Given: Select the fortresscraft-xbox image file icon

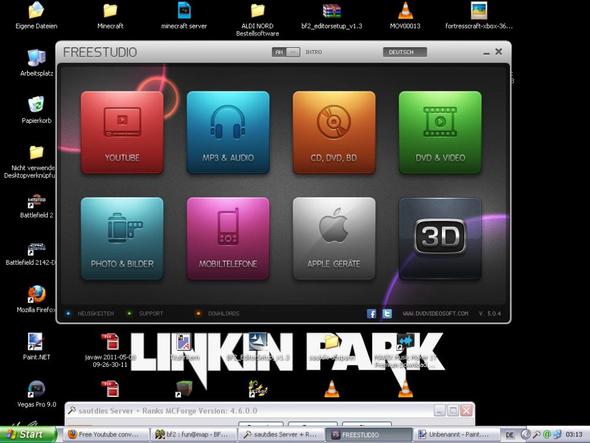Looking at the screenshot, I should pyautogui.click(x=479, y=15).
